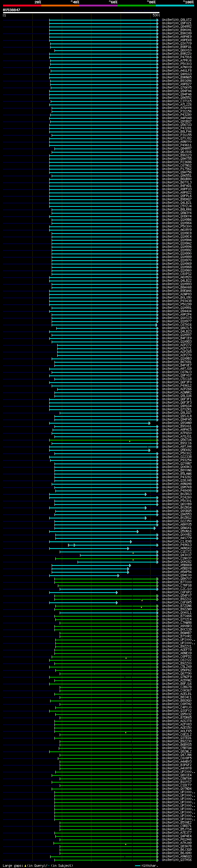Select the UniRef100_Q96552 label
This screenshot has width=197, height=868.
[x=177, y=98]
